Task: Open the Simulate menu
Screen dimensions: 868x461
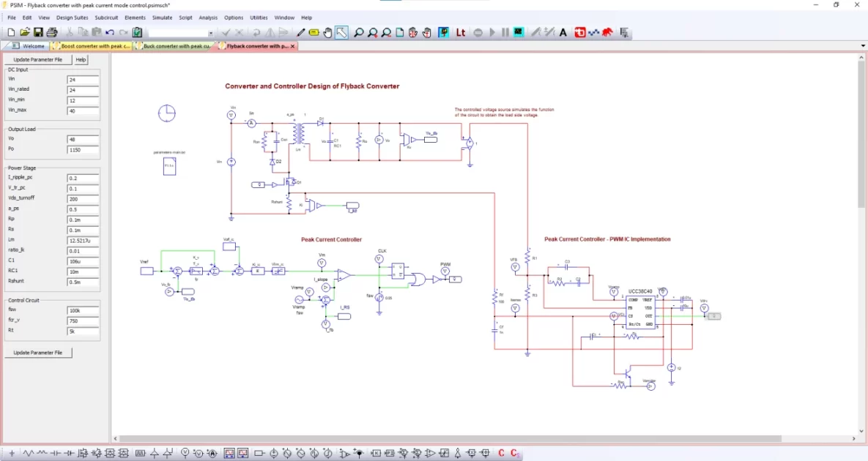Action: click(162, 18)
